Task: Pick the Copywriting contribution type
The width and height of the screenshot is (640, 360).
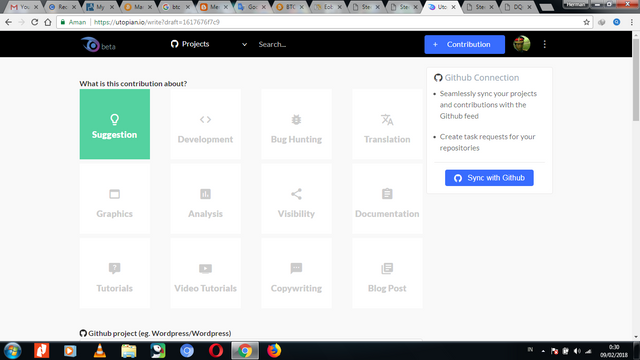Action: (296, 273)
